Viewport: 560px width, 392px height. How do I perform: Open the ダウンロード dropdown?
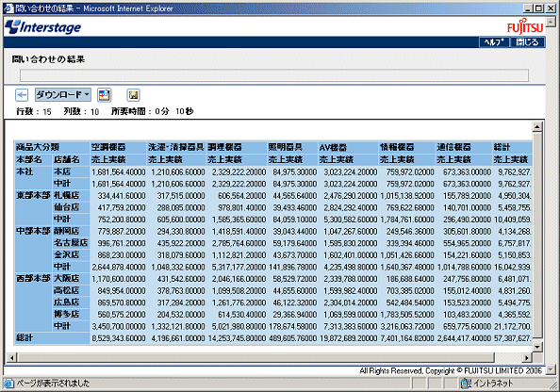tap(63, 94)
